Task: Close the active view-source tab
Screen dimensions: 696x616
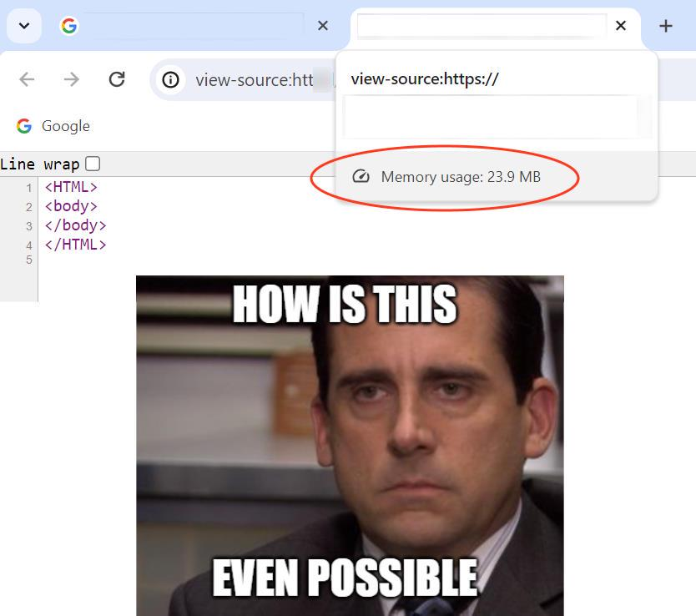Action: (621, 26)
